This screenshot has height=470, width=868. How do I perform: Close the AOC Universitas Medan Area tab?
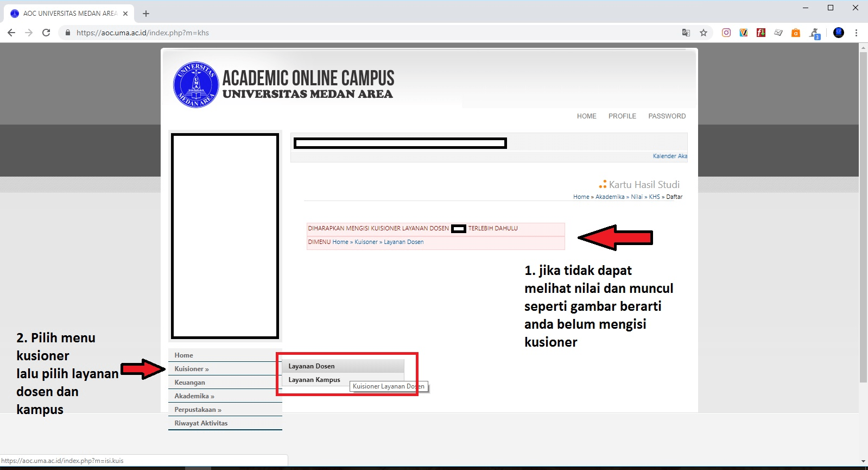pyautogui.click(x=125, y=14)
